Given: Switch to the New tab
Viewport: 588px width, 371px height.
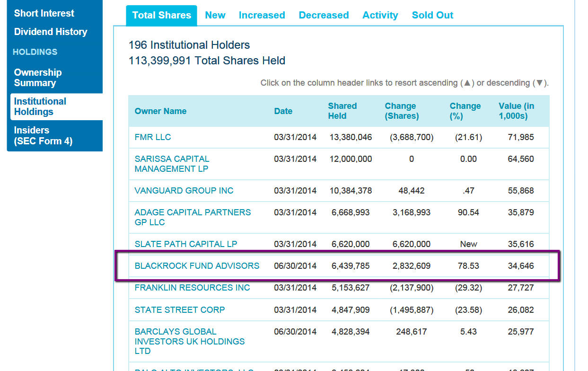Looking at the screenshot, I should 215,15.
